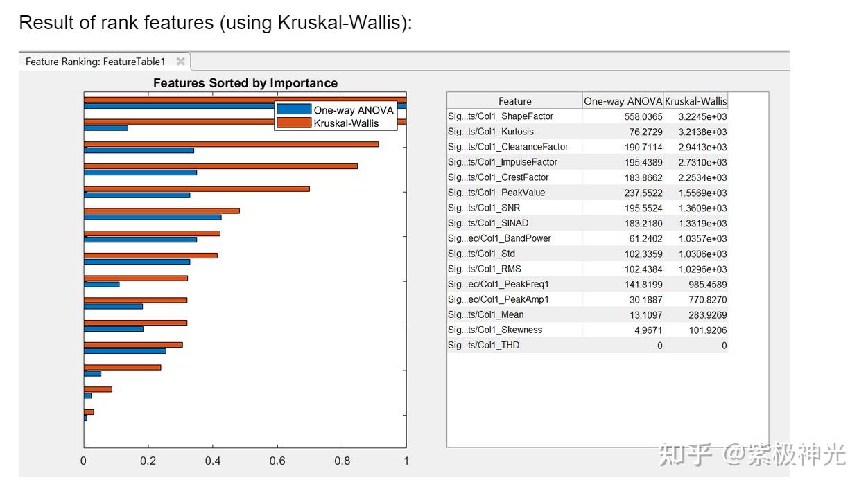Viewport: 868px width, 489px height.
Task: Sort by One-way ANOVA column header
Action: (x=623, y=101)
